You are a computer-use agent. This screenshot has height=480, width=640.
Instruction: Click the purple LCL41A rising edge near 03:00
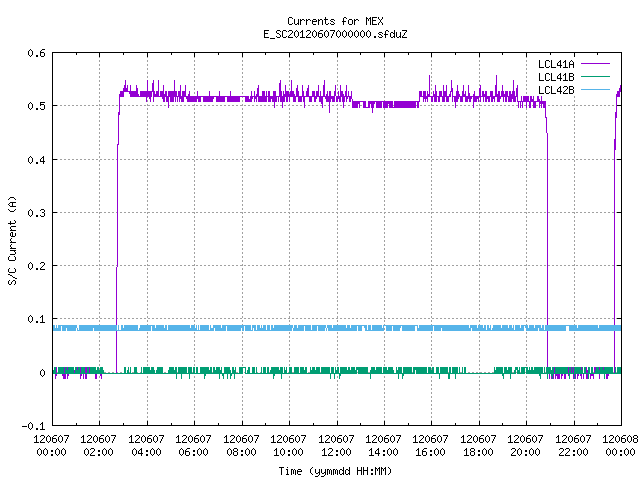pos(117,233)
